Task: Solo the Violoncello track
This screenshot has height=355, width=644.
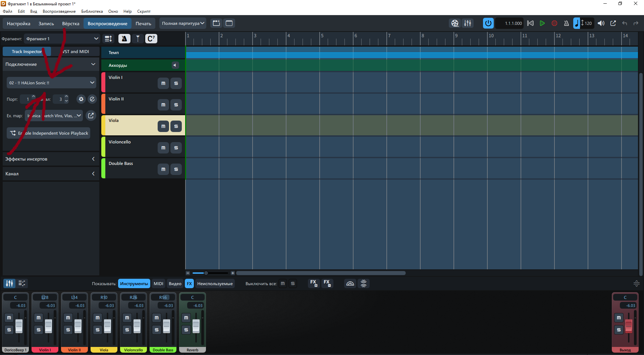Action: (x=176, y=148)
